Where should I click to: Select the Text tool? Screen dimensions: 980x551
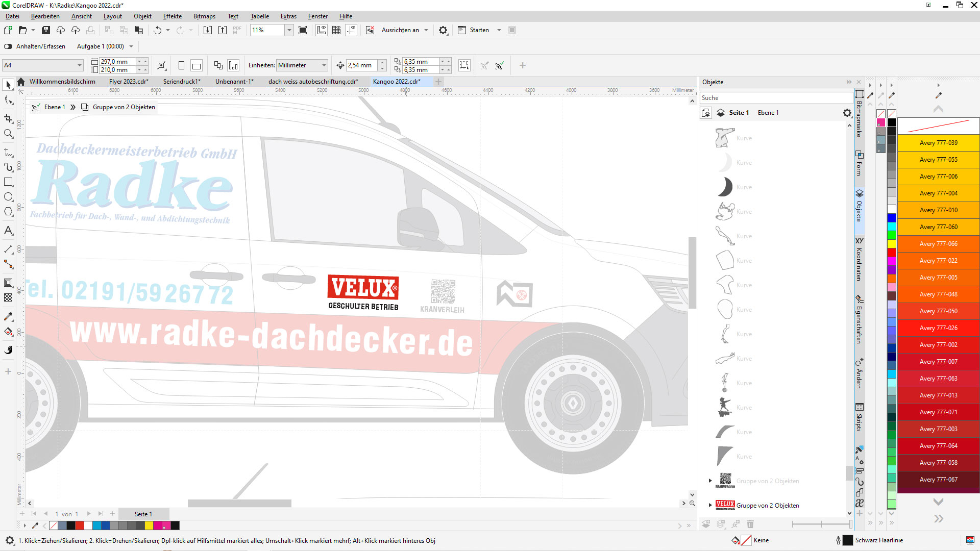[8, 231]
